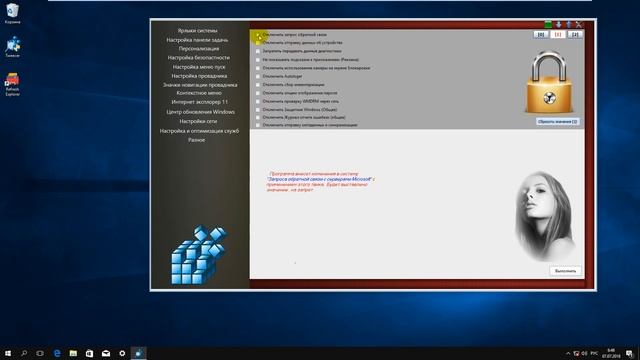
Task: Click the [0] page button
Action: [541, 35]
